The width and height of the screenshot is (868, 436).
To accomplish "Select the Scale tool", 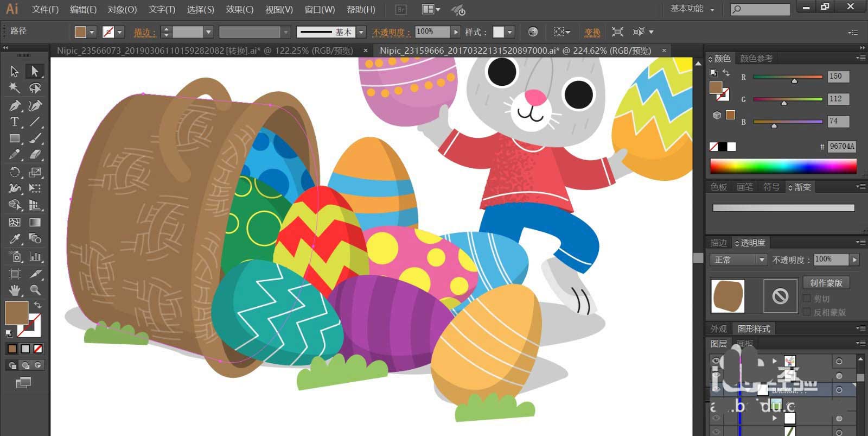I will pos(35,172).
